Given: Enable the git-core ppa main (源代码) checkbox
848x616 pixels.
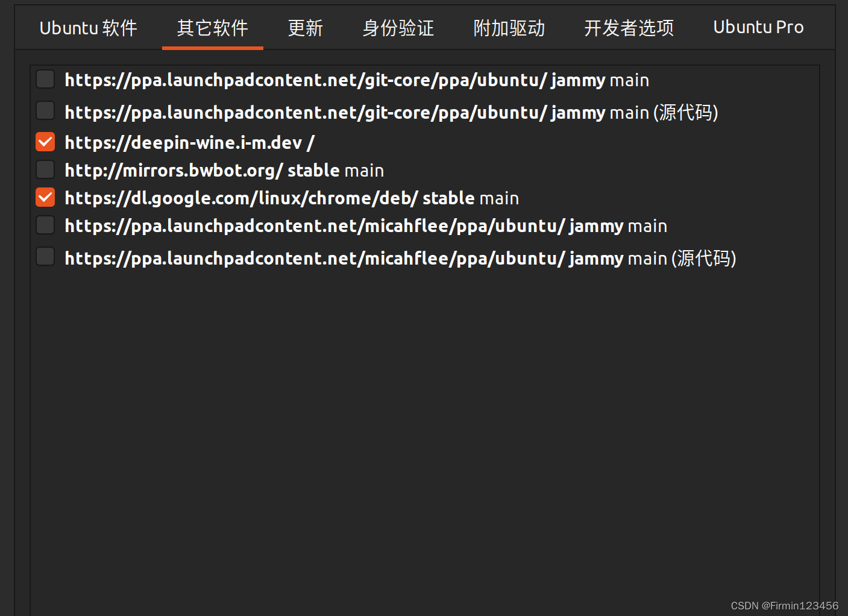Looking at the screenshot, I should tap(45, 111).
